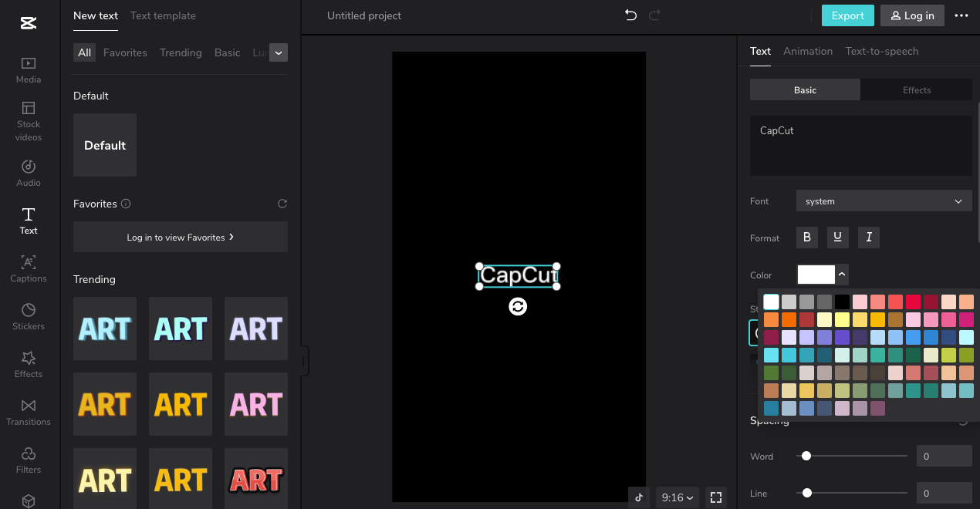The image size is (980, 509).
Task: Select the Favorites text category
Action: (x=125, y=52)
